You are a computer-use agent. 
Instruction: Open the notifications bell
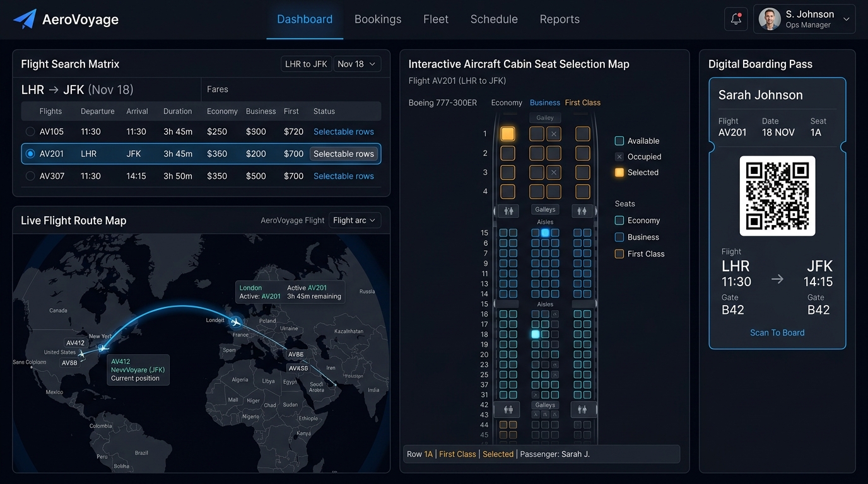point(736,20)
